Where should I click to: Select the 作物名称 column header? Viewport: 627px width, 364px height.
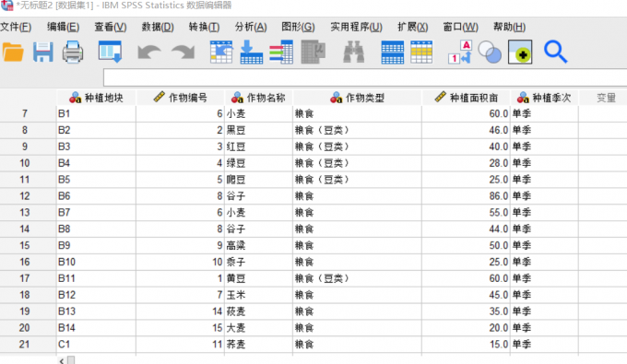coord(258,98)
